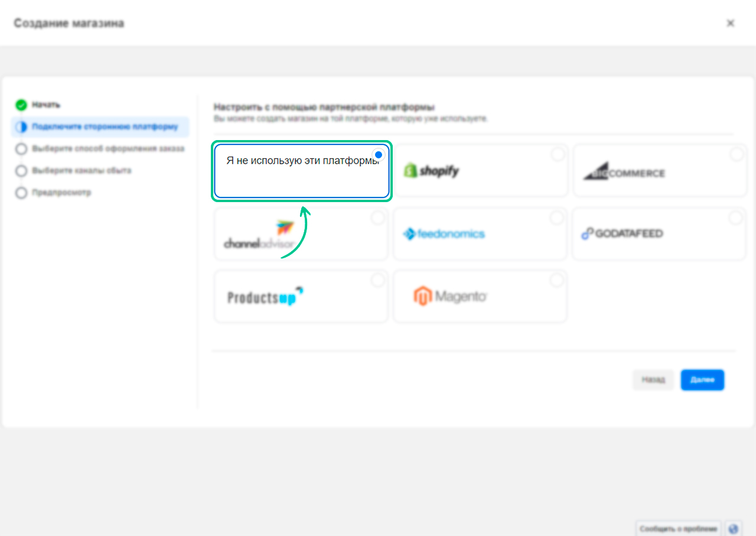Image resolution: width=756 pixels, height=536 pixels.
Task: Select the BigCommerce radio button
Action: pos(737,154)
